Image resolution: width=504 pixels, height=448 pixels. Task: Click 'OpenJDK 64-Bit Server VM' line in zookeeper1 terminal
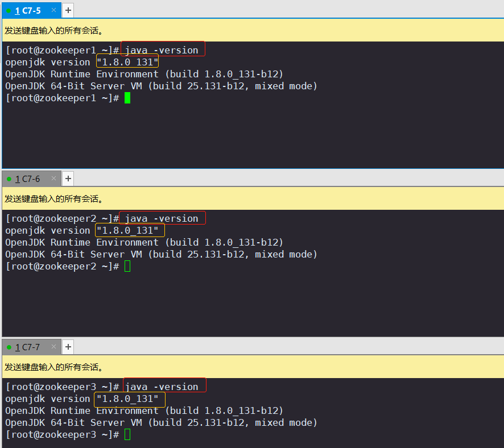162,86
